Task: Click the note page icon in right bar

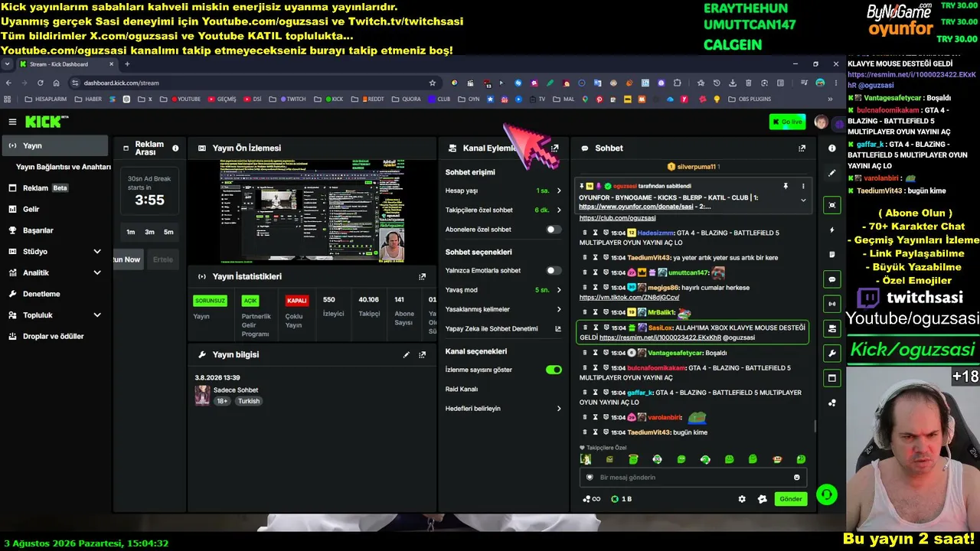Action: tap(832, 254)
